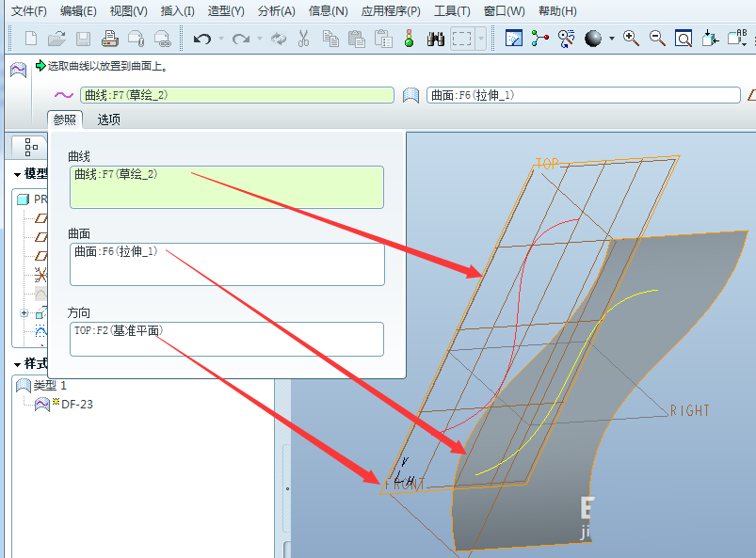Open the 信息(N) menu
Image resolution: width=756 pixels, height=558 pixels.
pos(328,11)
